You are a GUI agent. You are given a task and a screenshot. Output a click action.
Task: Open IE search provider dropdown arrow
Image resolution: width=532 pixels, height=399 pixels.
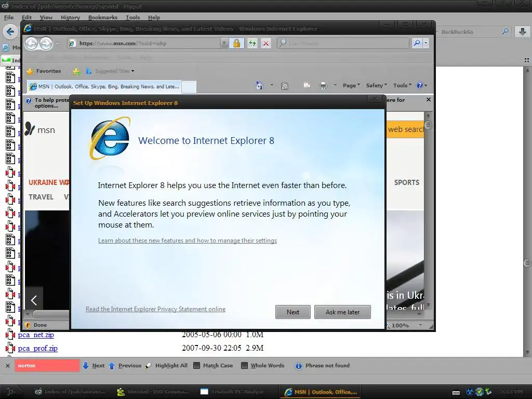point(426,43)
